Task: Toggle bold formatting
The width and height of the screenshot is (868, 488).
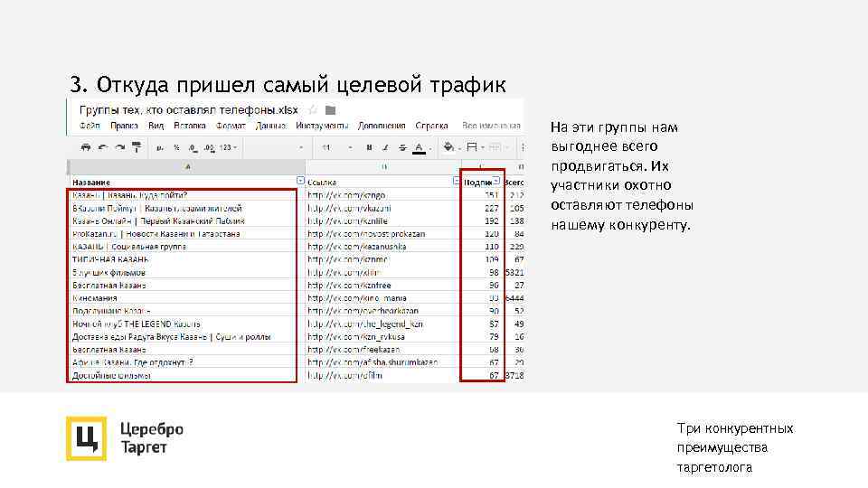Action: point(369,147)
